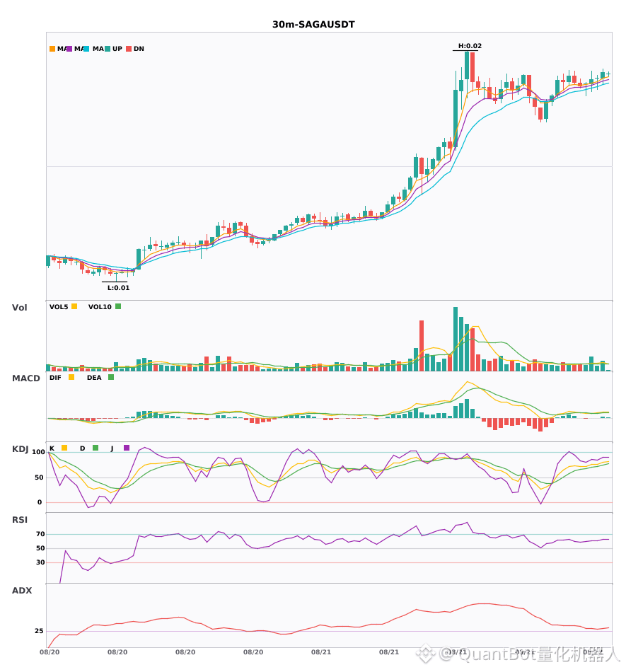Click the KDJ 100 axis value
This screenshot has width=626, height=672.
(39, 452)
